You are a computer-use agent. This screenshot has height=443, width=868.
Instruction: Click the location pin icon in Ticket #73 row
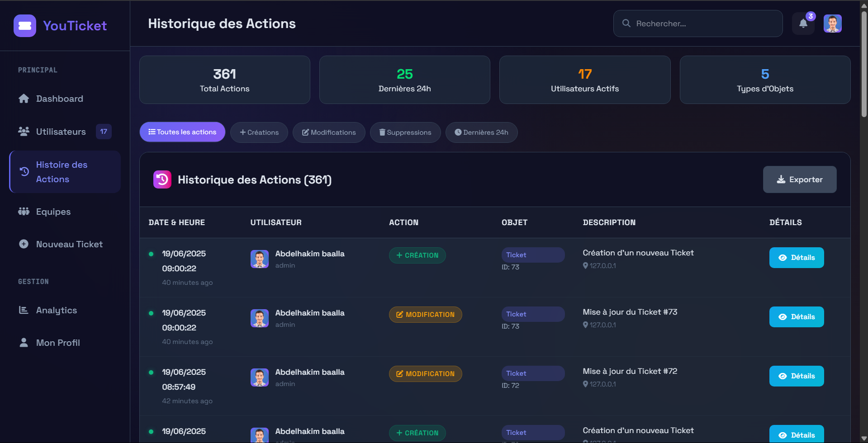586,325
